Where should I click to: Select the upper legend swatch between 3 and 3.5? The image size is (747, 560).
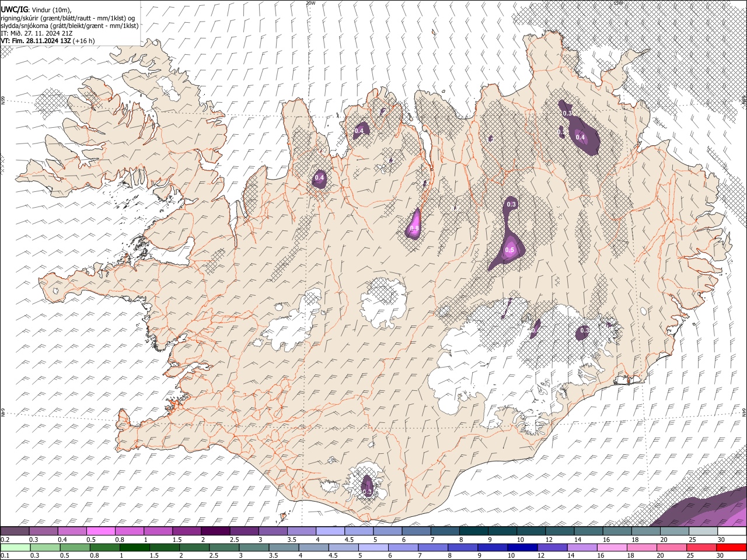click(273, 531)
